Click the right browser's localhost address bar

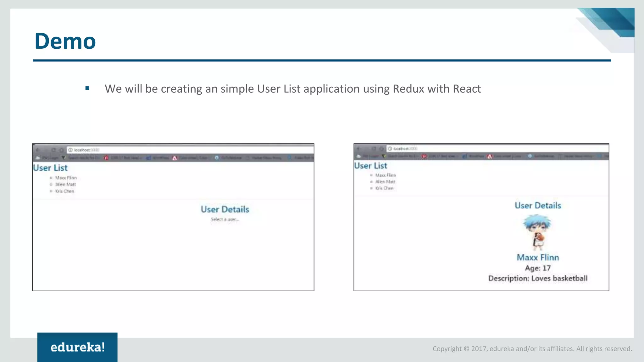point(497,148)
